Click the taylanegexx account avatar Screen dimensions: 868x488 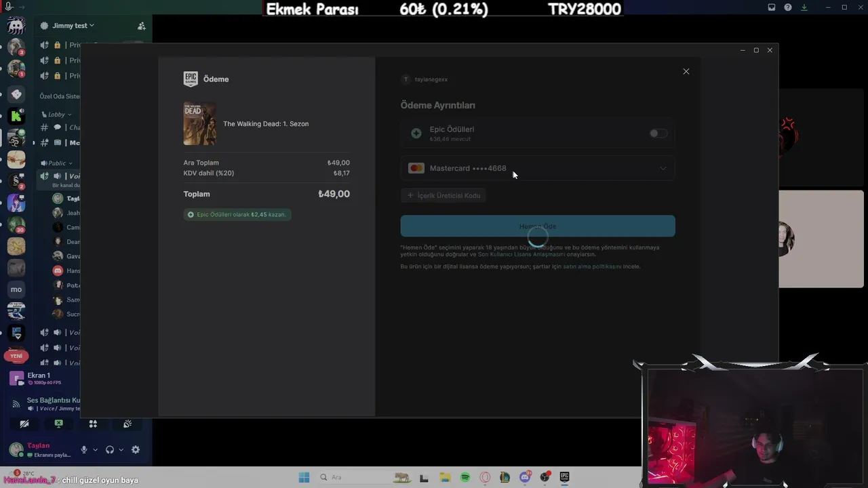click(406, 79)
